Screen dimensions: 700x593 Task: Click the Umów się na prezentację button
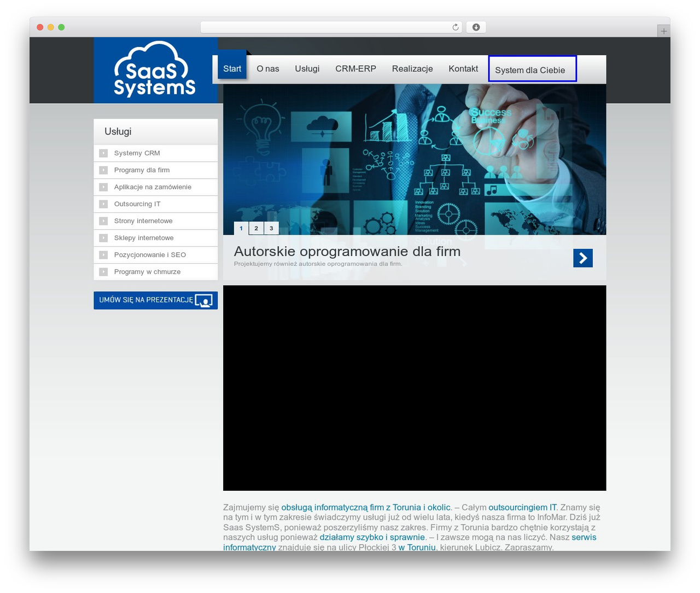pos(156,300)
